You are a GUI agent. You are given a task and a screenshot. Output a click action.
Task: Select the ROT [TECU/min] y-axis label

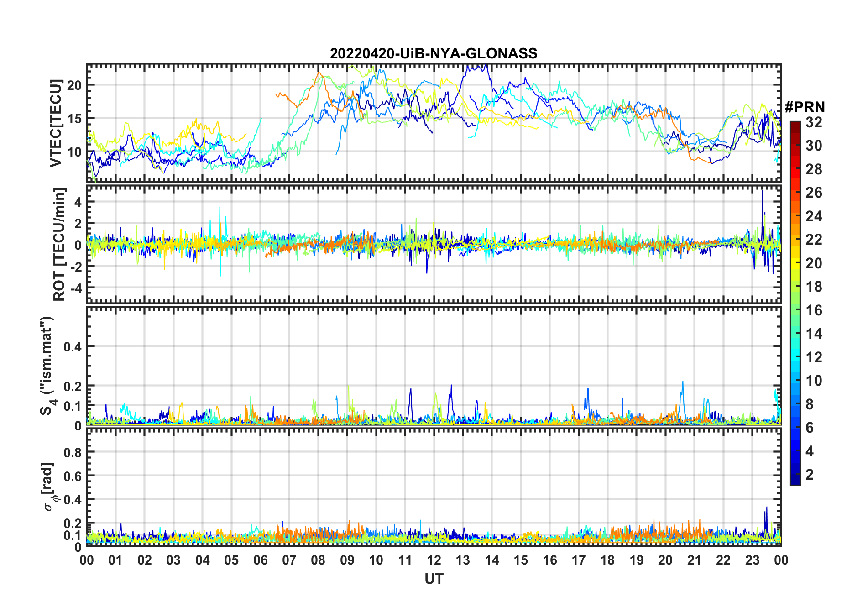coord(59,244)
